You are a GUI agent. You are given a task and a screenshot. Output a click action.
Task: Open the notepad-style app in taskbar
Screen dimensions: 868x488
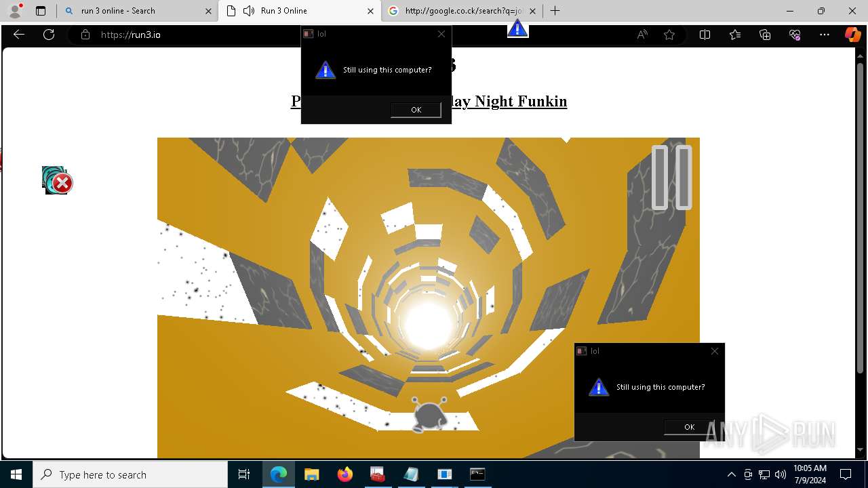coord(411,474)
